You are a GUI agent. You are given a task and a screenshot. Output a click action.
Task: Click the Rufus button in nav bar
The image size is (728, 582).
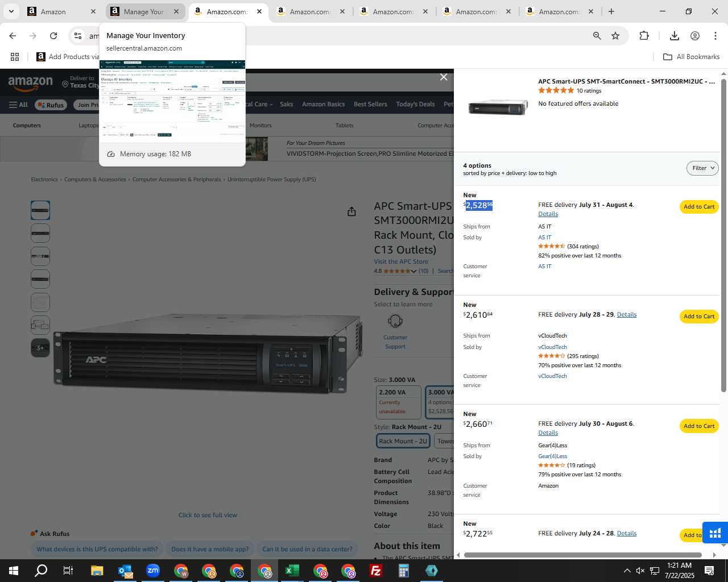click(51, 105)
